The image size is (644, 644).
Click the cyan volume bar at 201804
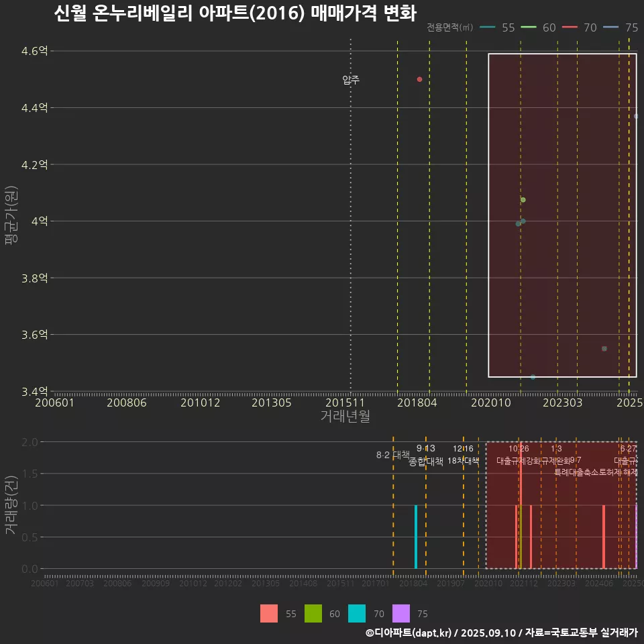point(416,537)
